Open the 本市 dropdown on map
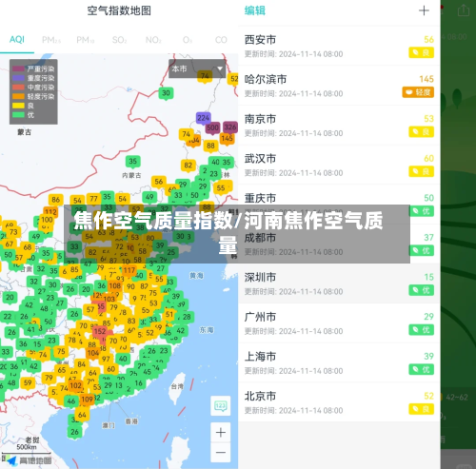The image size is (476, 469). coord(197,68)
